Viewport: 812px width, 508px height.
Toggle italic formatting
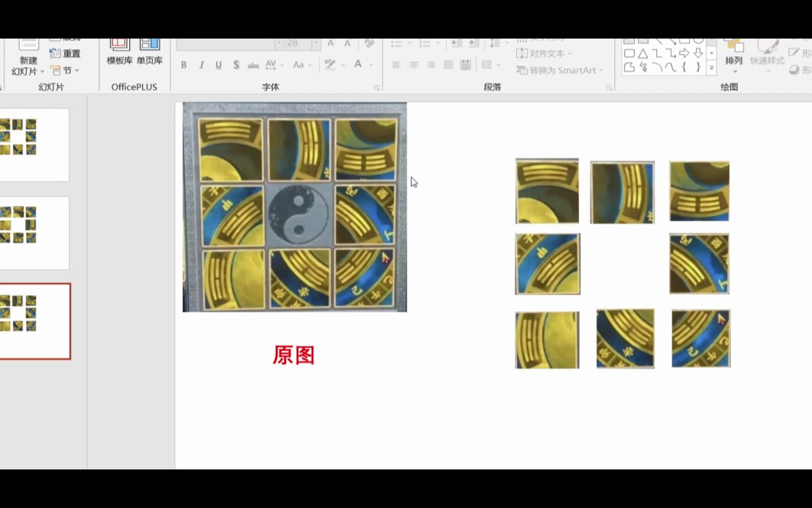tap(201, 65)
